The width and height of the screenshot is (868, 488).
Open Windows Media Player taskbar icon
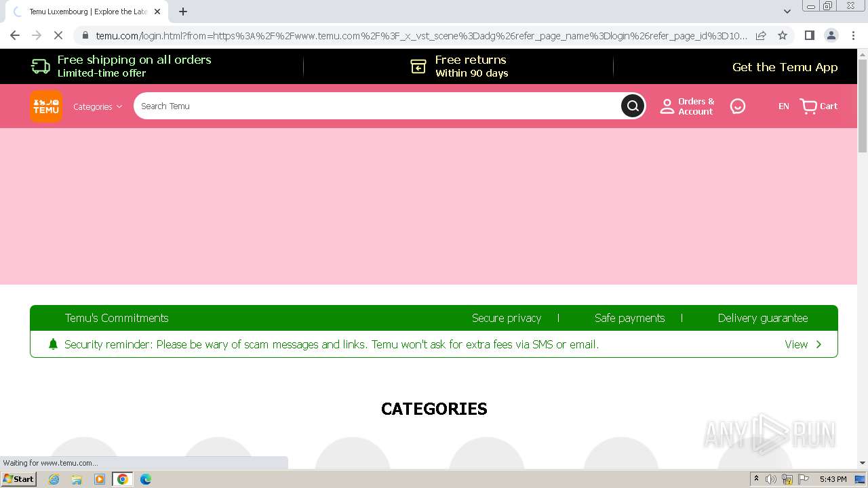[100, 479]
